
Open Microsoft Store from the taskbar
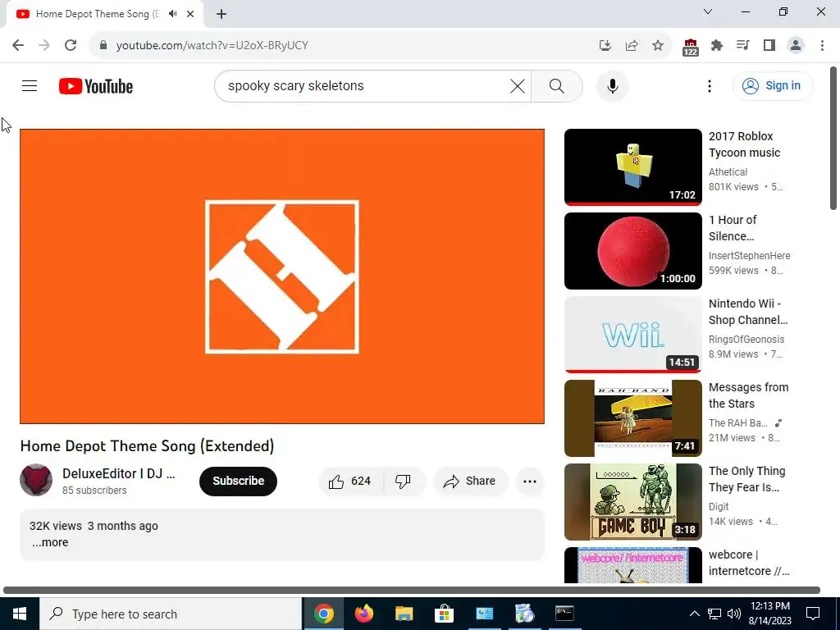444,614
